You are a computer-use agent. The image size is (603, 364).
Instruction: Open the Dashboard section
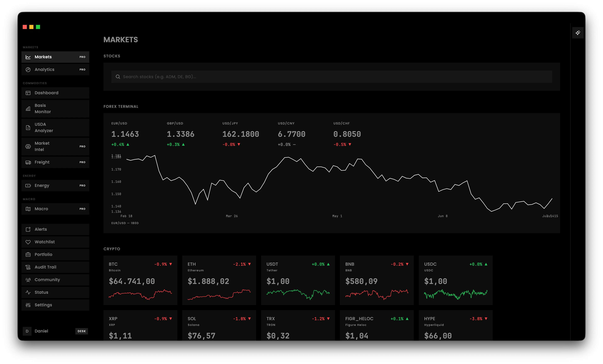click(55, 93)
